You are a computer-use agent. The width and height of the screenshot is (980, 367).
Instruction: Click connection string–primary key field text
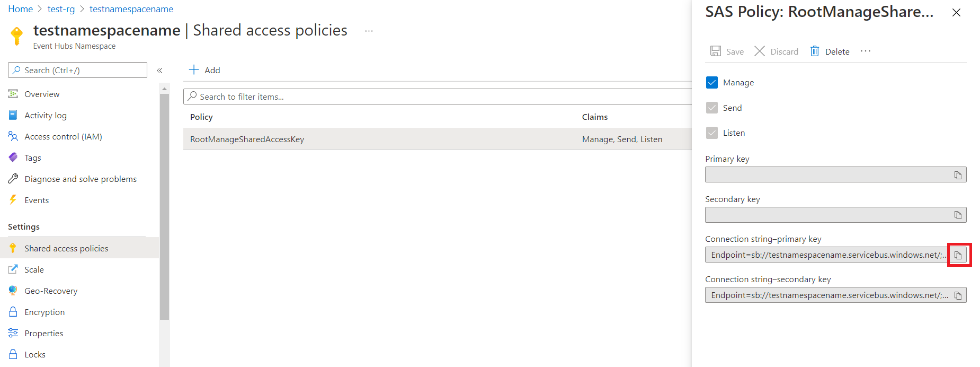[828, 255]
